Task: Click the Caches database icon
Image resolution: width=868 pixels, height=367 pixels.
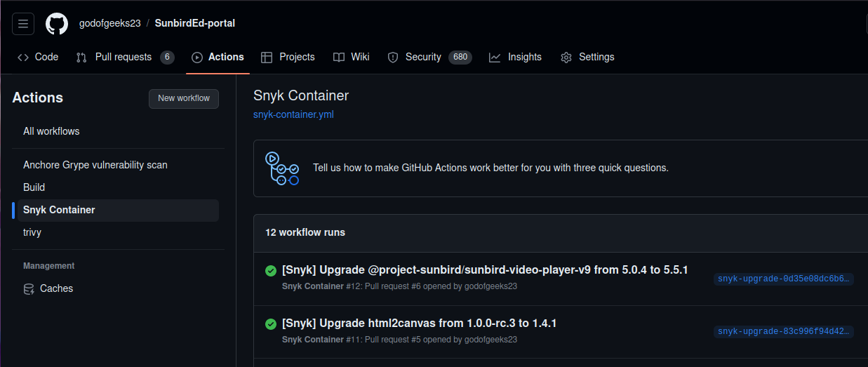Action: [x=29, y=288]
